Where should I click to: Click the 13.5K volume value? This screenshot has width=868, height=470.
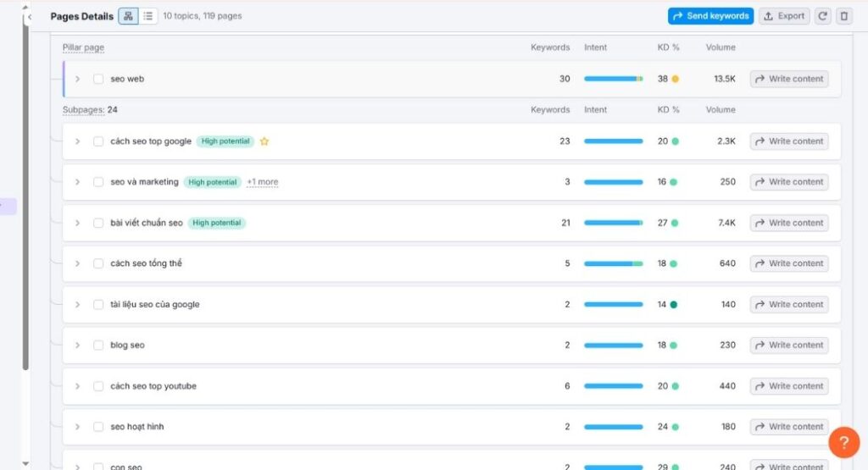[725, 79]
